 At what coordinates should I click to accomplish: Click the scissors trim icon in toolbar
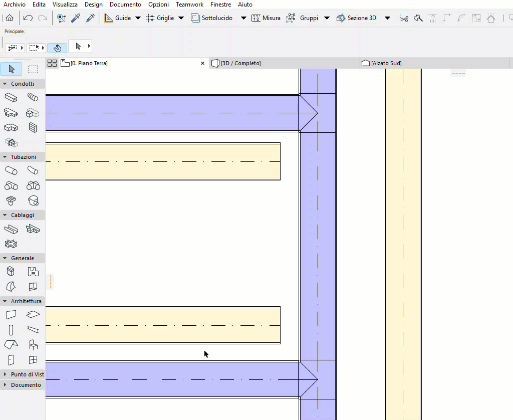[404, 18]
